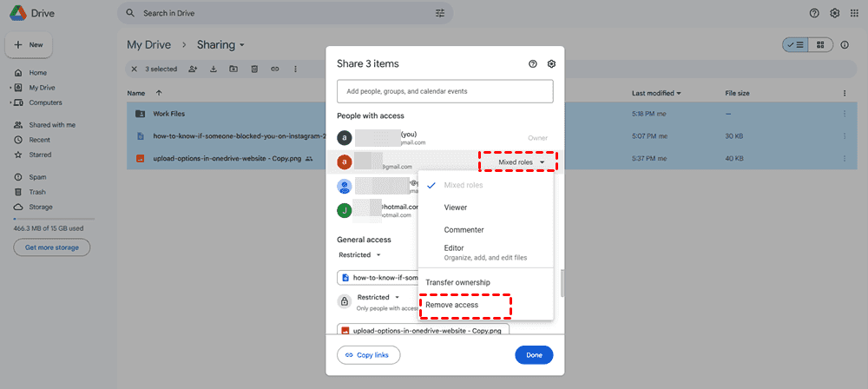Screen dimensions: 868x389
Task: Open Google apps grid launcher
Action: (854, 13)
